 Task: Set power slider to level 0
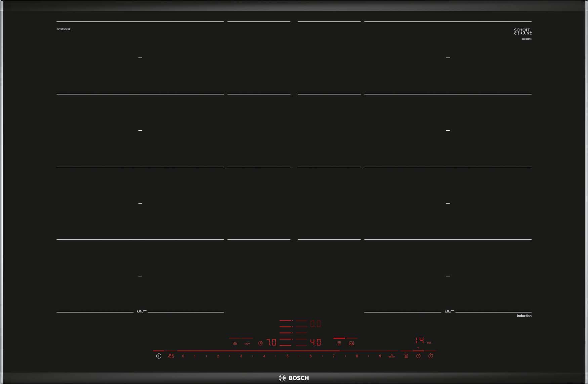183,356
